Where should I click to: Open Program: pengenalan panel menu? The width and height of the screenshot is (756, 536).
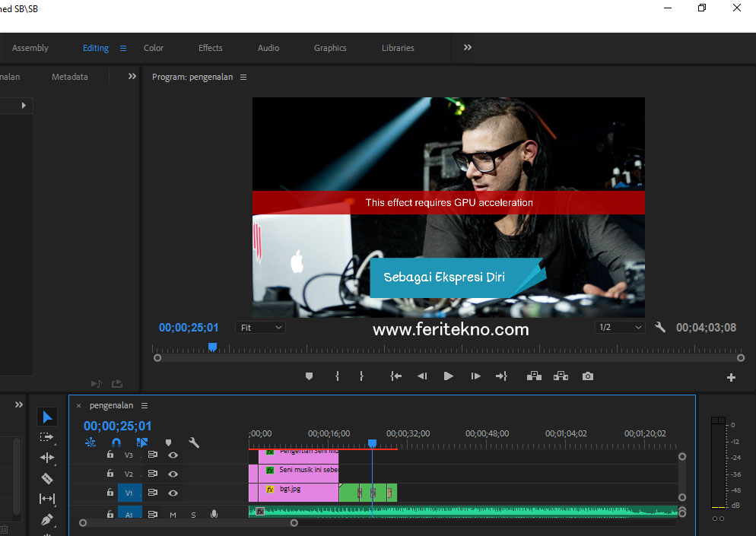coord(243,77)
